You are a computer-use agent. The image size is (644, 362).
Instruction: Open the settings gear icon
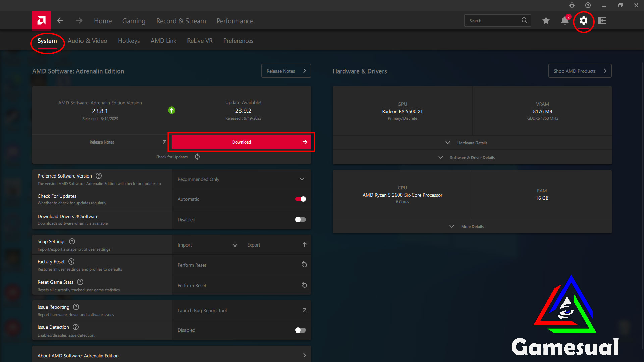pos(584,21)
